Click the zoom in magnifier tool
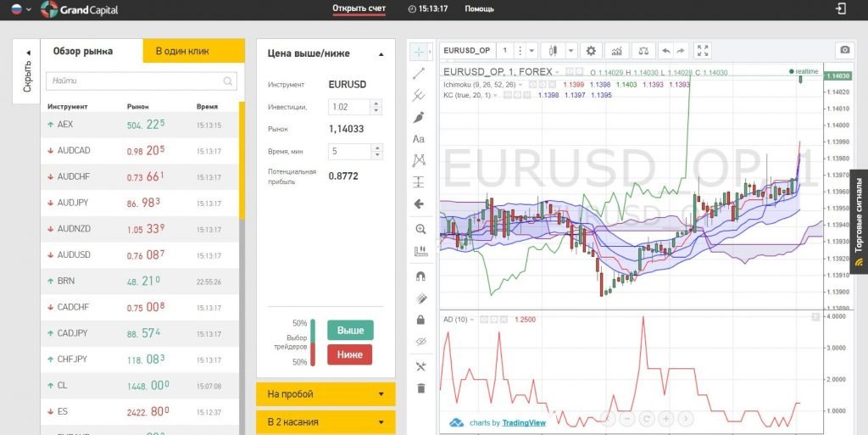The width and height of the screenshot is (868, 435). (x=419, y=230)
